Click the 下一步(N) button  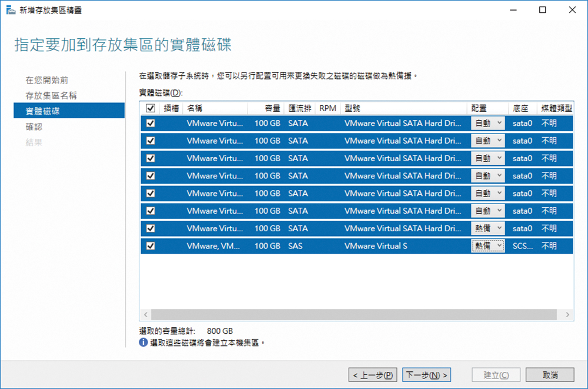click(427, 375)
